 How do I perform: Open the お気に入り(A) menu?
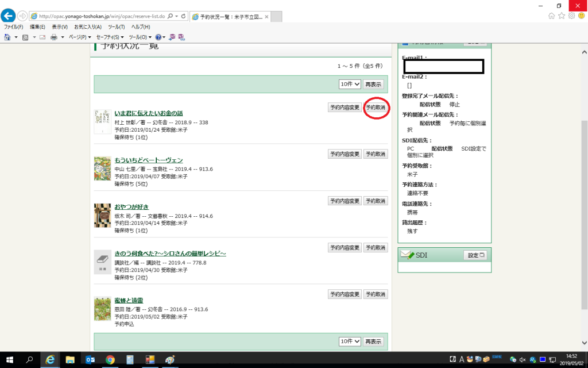(x=88, y=27)
